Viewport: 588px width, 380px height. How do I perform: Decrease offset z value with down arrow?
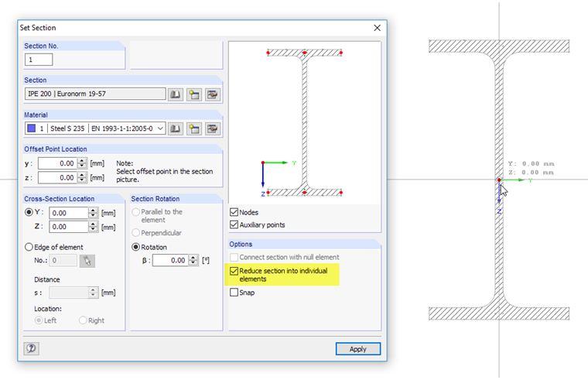(82, 180)
